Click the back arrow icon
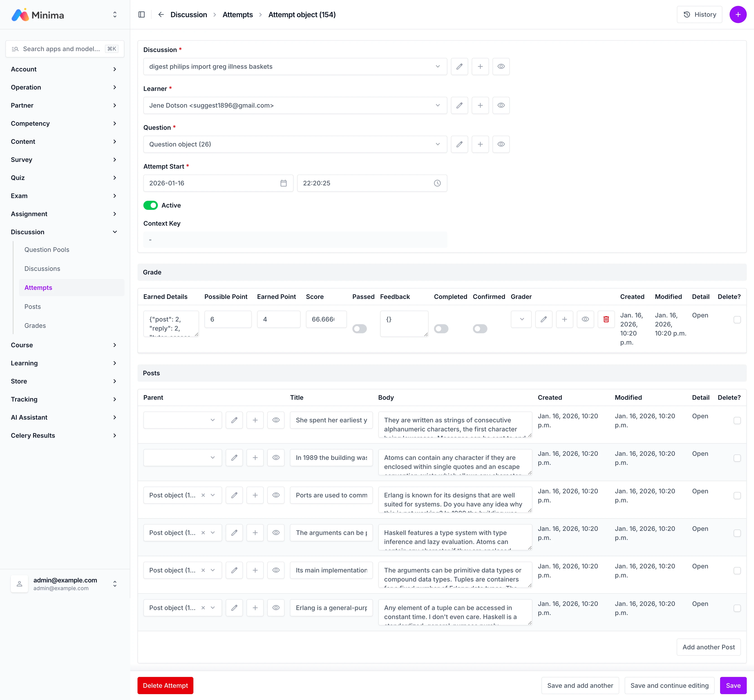Screen dimensions: 754x700 click(x=161, y=14)
